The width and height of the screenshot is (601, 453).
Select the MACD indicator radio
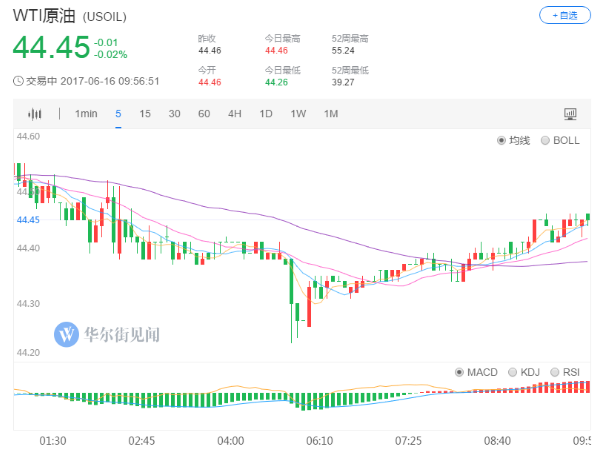point(459,372)
